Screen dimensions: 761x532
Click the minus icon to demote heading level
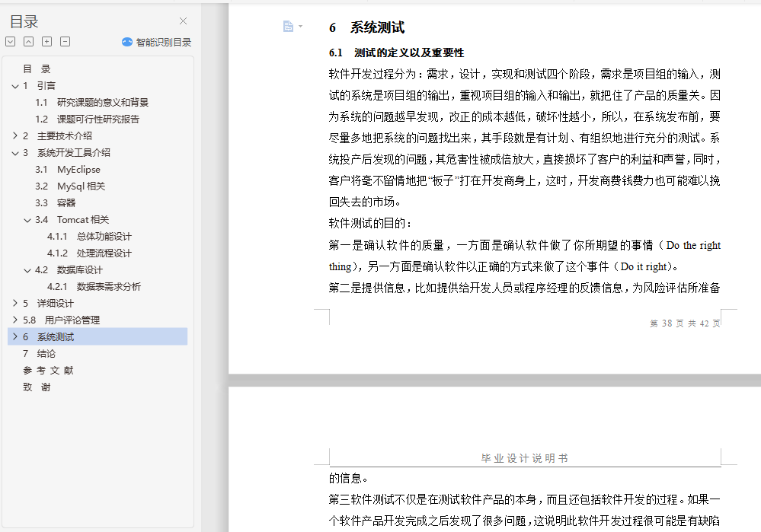65,42
